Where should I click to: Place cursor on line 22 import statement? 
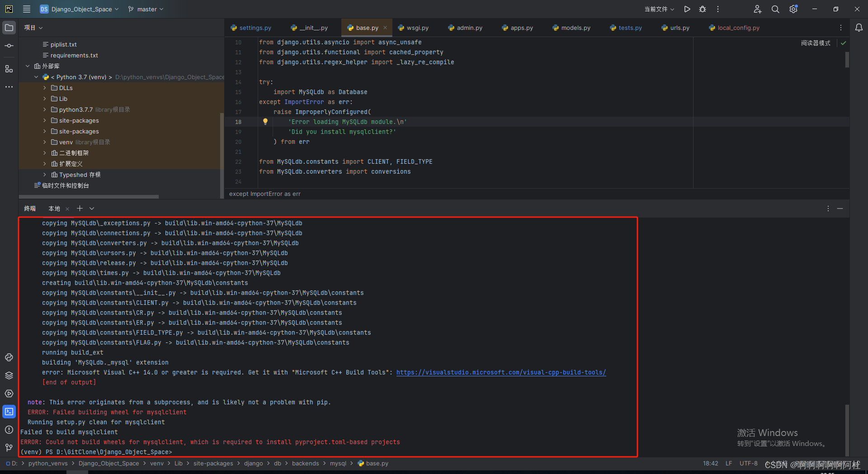tap(345, 161)
